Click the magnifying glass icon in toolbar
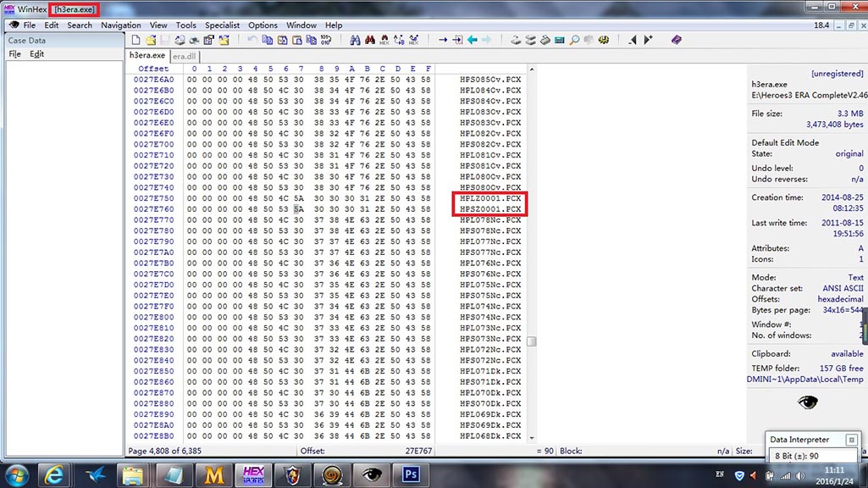Viewport: 868px width, 488px height. click(574, 40)
